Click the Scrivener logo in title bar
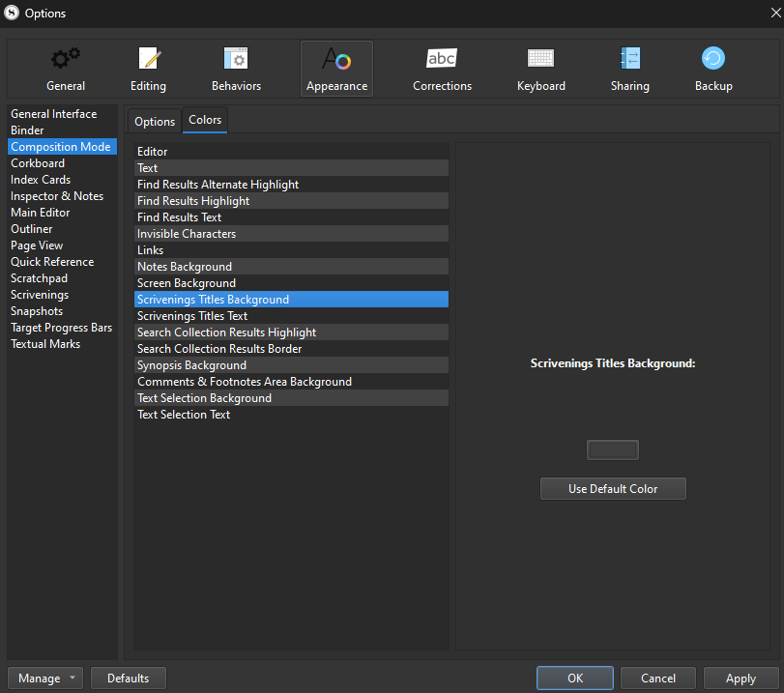The image size is (784, 693). pos(11,13)
